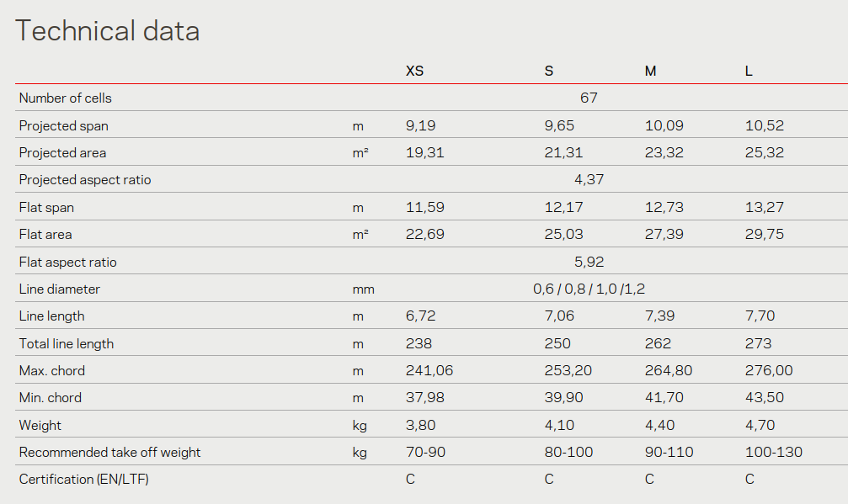Select the M min. chord value 41,70

point(664,398)
